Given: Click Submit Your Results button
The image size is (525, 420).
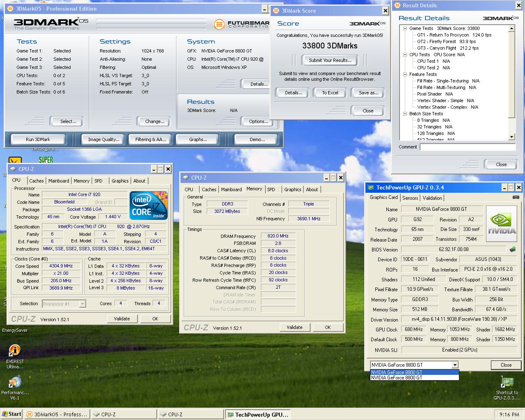Looking at the screenshot, I should pyautogui.click(x=330, y=60).
